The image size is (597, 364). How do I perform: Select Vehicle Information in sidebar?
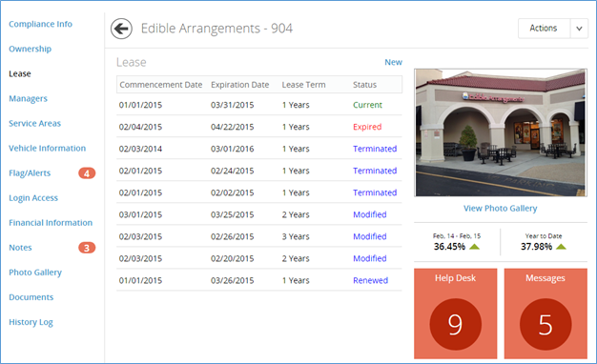(48, 149)
